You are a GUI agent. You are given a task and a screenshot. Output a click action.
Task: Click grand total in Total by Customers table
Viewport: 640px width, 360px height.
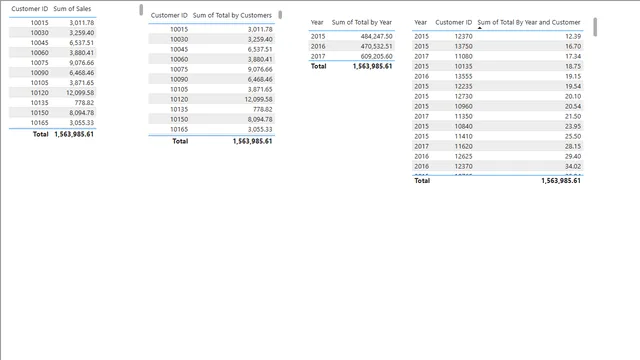coord(252,141)
